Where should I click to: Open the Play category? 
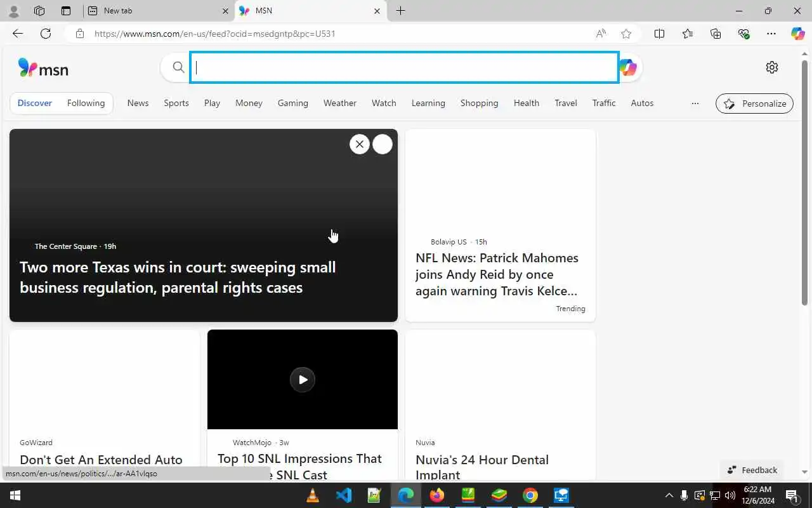(212, 103)
